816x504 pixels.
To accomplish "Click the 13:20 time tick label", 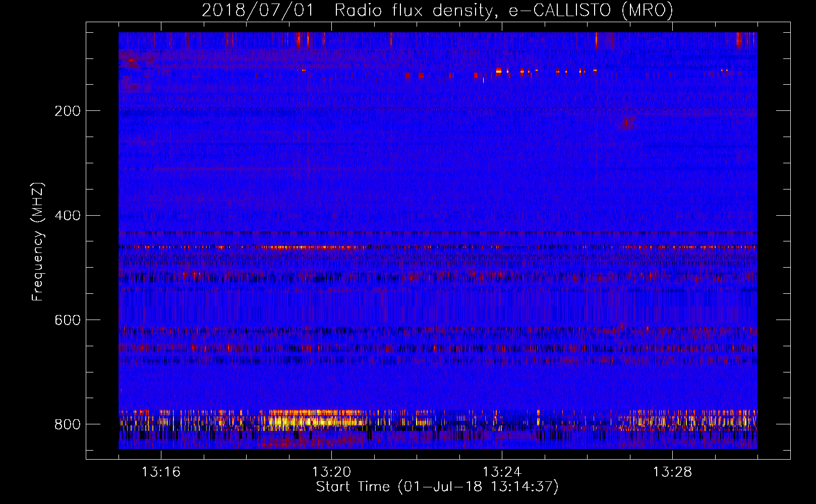I will (331, 472).
